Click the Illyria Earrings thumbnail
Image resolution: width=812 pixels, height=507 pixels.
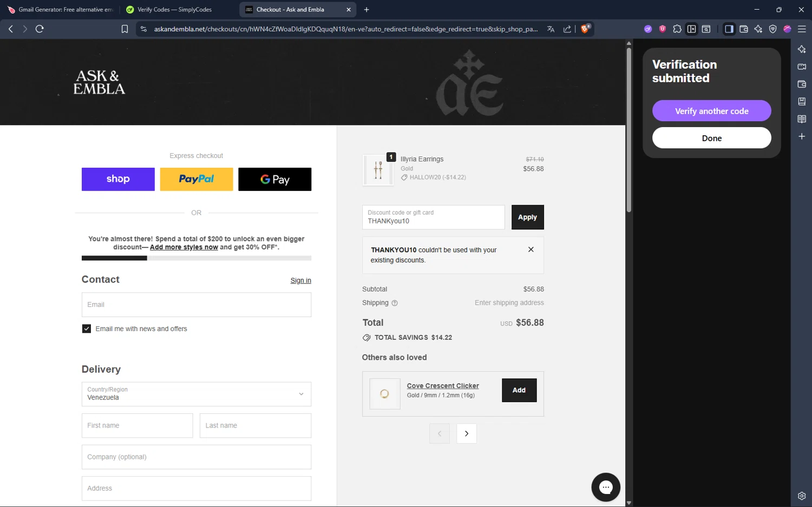pyautogui.click(x=378, y=170)
